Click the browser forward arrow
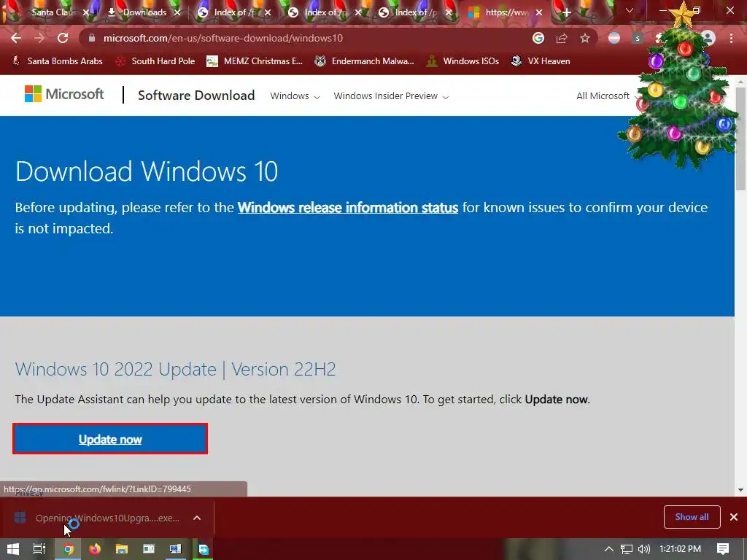This screenshot has height=560, width=747. [39, 38]
